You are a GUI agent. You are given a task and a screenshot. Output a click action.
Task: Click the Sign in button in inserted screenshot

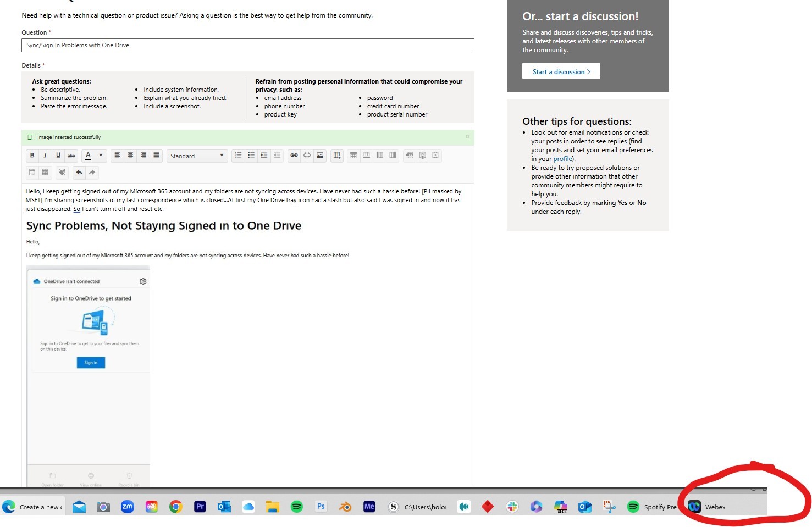[x=91, y=363]
